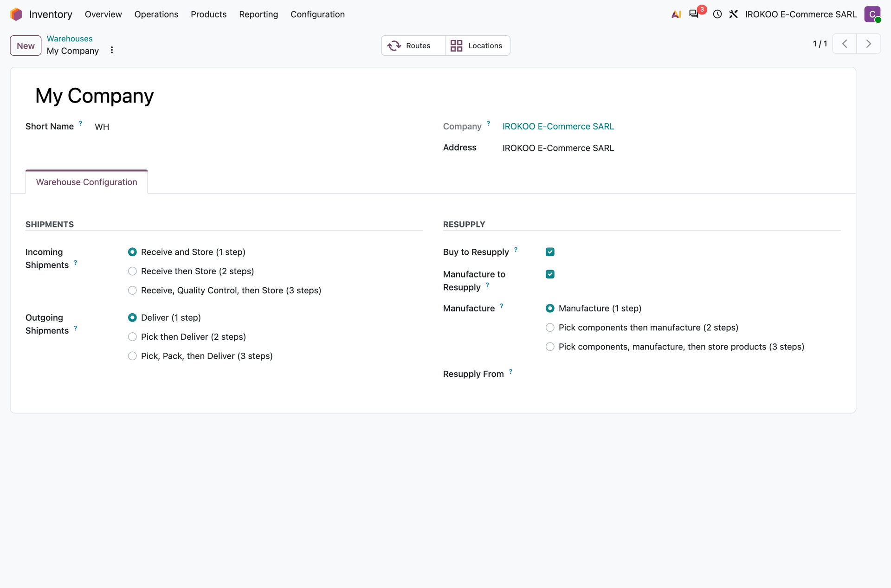Select Pick components, manufacture, then store (3 steps)

click(x=550, y=347)
